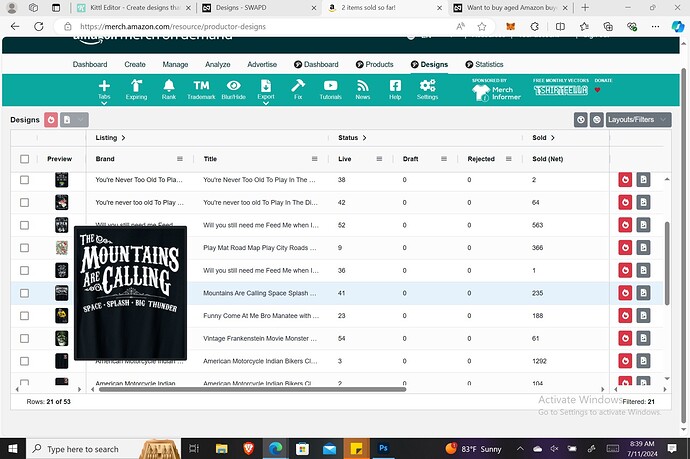690x459 pixels.
Task: Open the Analyze menu
Action: [217, 64]
